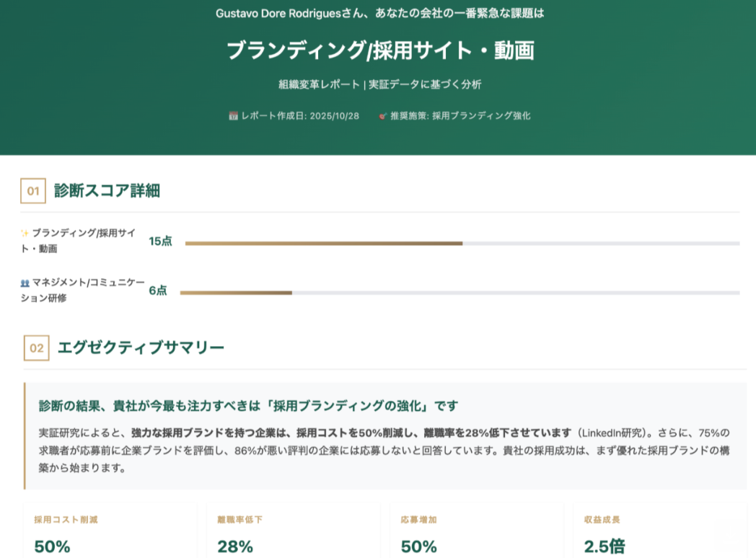The width and height of the screenshot is (756, 558).
Task: Click the 収益成長 2.5倍 stat card
Action: [660, 531]
